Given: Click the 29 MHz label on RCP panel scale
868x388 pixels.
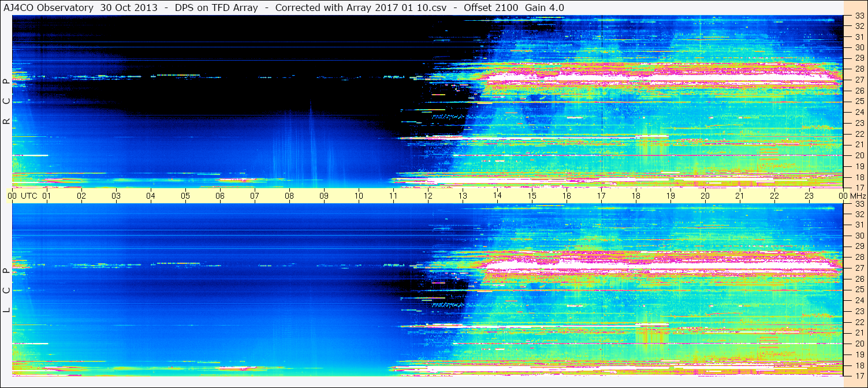Looking at the screenshot, I should point(859,58).
